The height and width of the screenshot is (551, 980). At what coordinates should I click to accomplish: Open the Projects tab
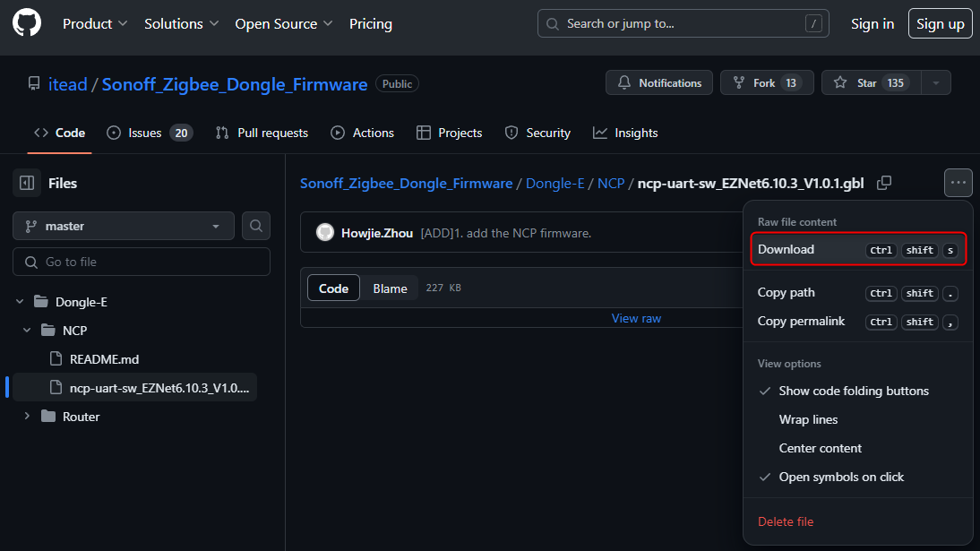[x=450, y=133]
